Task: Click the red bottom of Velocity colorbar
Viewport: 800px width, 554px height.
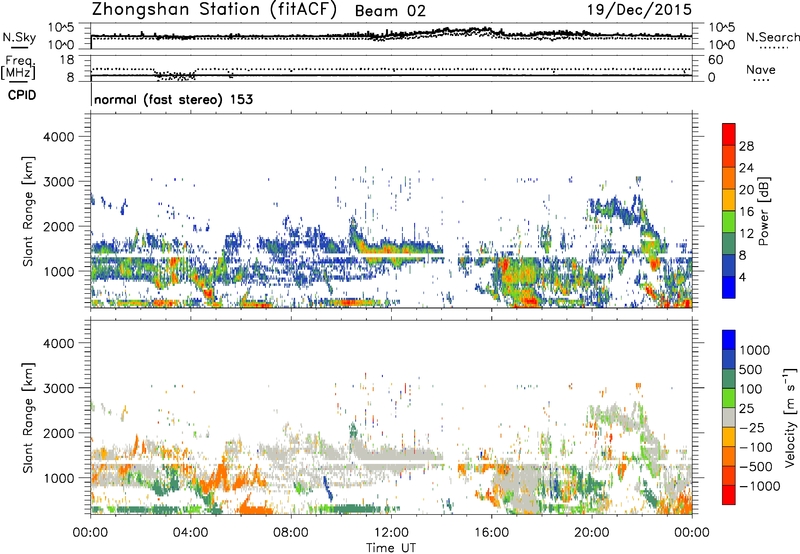Action: tap(729, 495)
